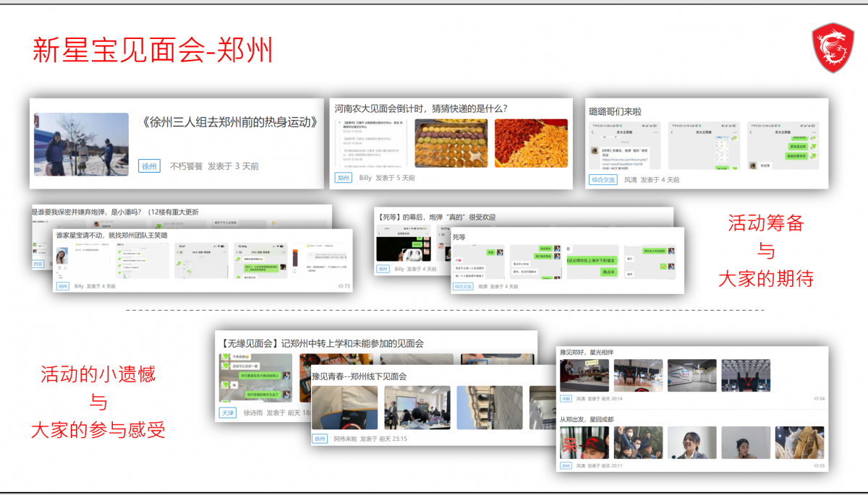Select the 徐州 tag beside 阿伟来啦
Viewport: 868px width, 495px height.
320,439
